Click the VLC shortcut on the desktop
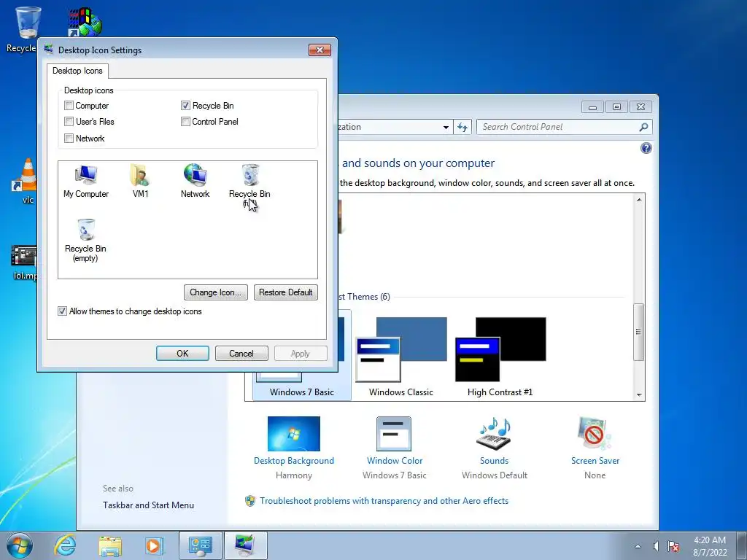This screenshot has width=747, height=560. (26, 181)
